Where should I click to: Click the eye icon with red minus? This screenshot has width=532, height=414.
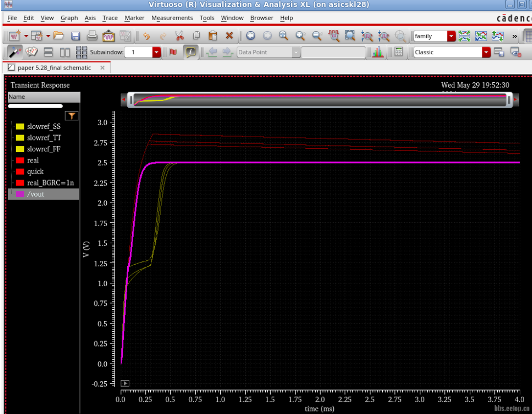[515, 52]
